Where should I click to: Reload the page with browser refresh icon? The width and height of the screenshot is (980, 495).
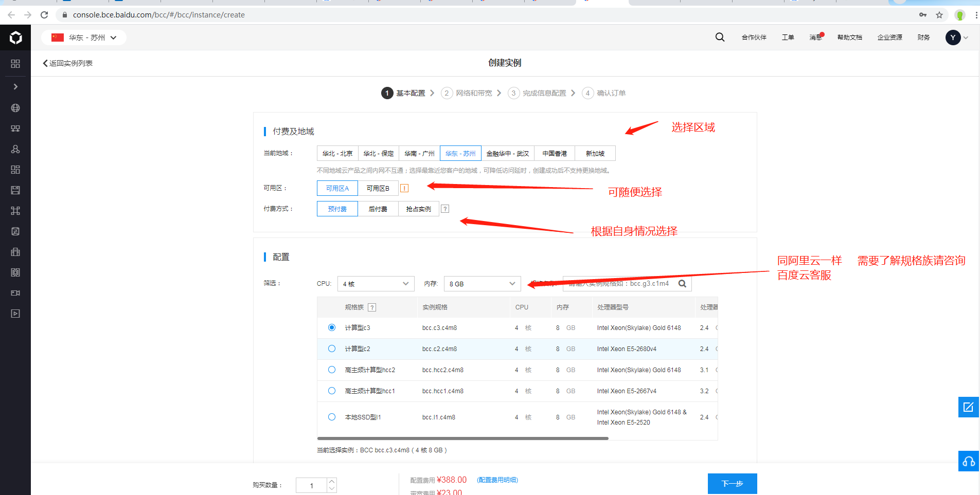[x=44, y=15]
